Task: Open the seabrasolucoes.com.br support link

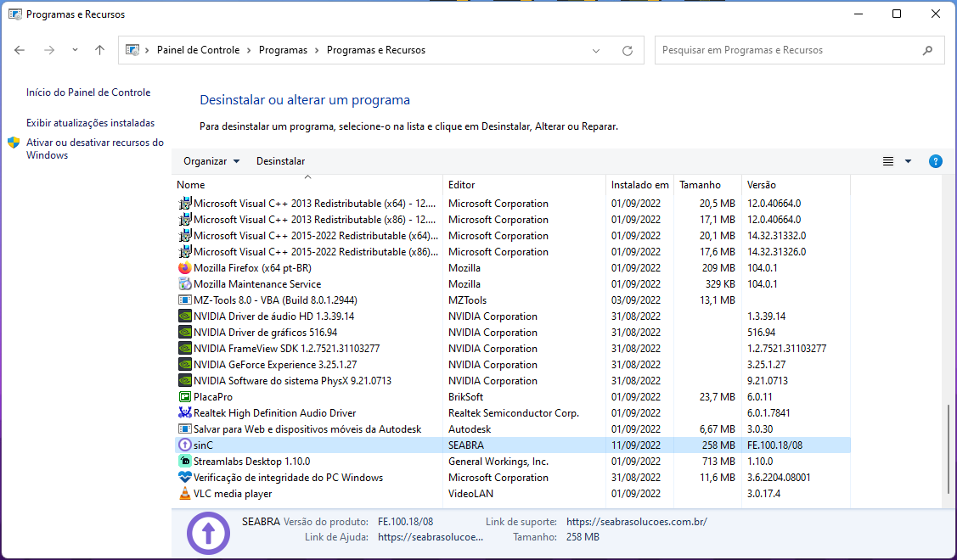Action: point(637,522)
